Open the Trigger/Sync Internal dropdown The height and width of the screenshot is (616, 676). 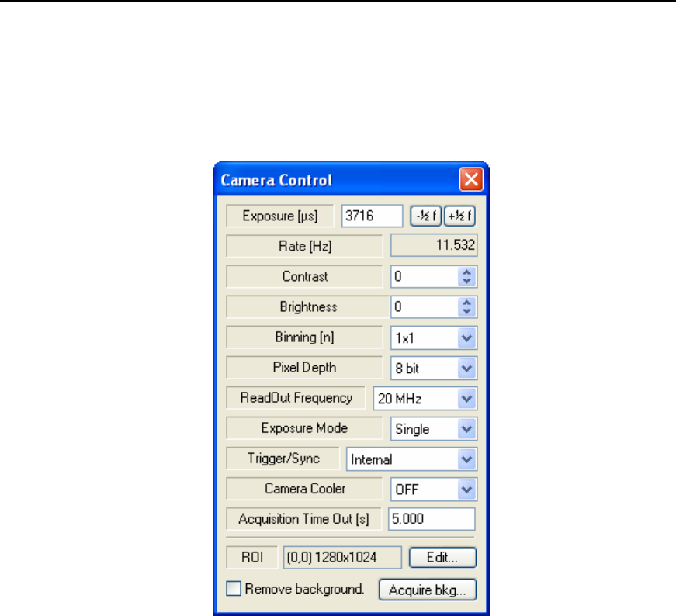tap(466, 459)
